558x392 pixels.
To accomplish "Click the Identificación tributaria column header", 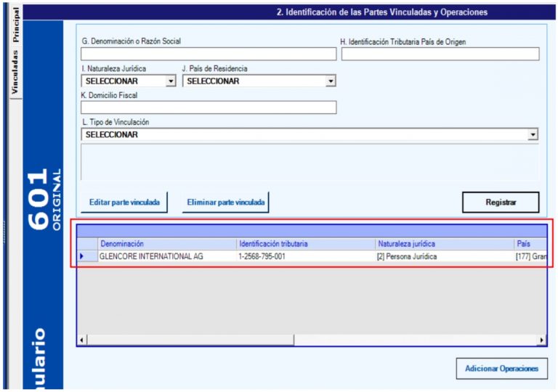I will pos(305,244).
